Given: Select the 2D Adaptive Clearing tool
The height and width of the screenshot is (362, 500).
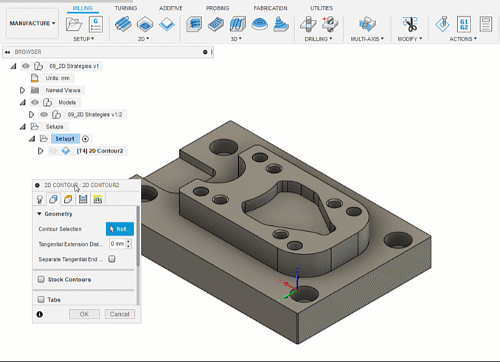Looking at the screenshot, I should coord(123,25).
